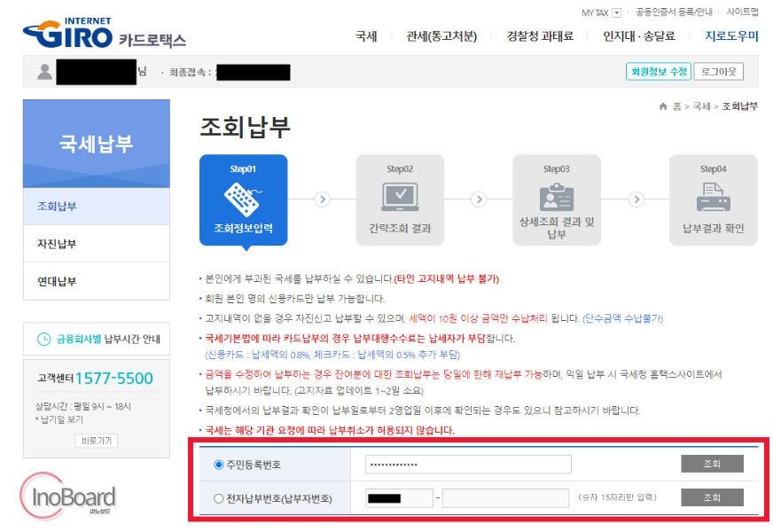Open the 인지대·송달료 top menu

pos(639,36)
